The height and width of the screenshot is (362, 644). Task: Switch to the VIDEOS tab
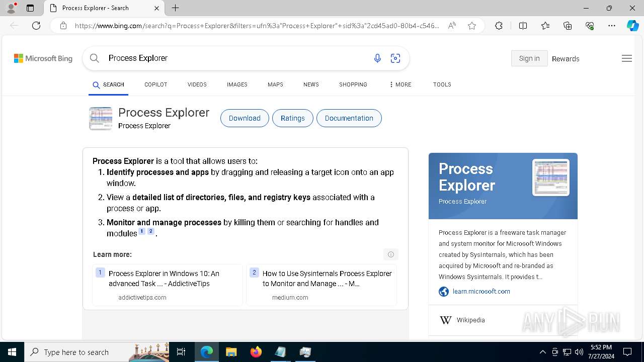(x=197, y=84)
